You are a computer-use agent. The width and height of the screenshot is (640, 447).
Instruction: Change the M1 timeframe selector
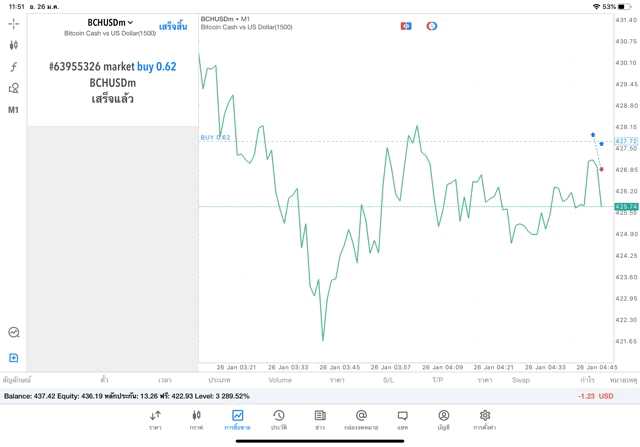coord(13,110)
